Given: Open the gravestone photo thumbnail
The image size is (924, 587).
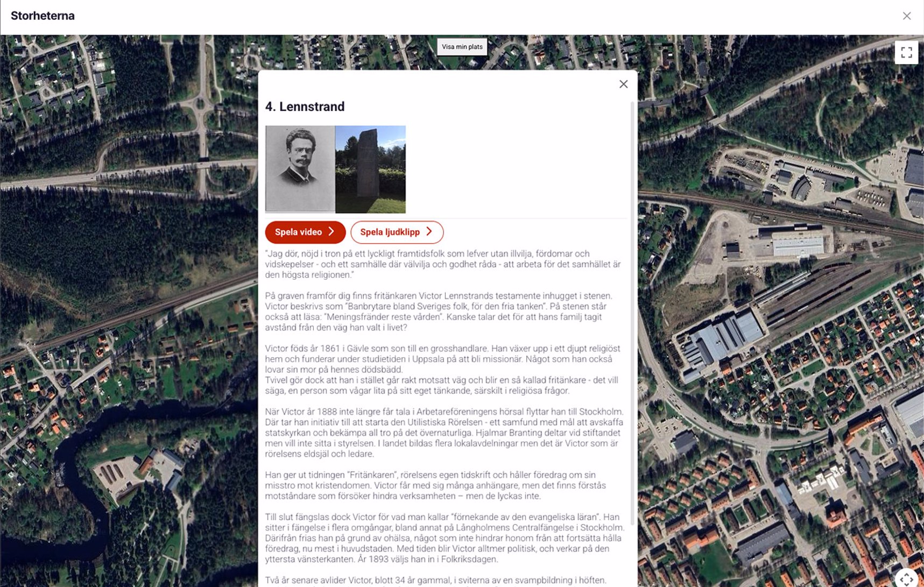Looking at the screenshot, I should click(370, 169).
